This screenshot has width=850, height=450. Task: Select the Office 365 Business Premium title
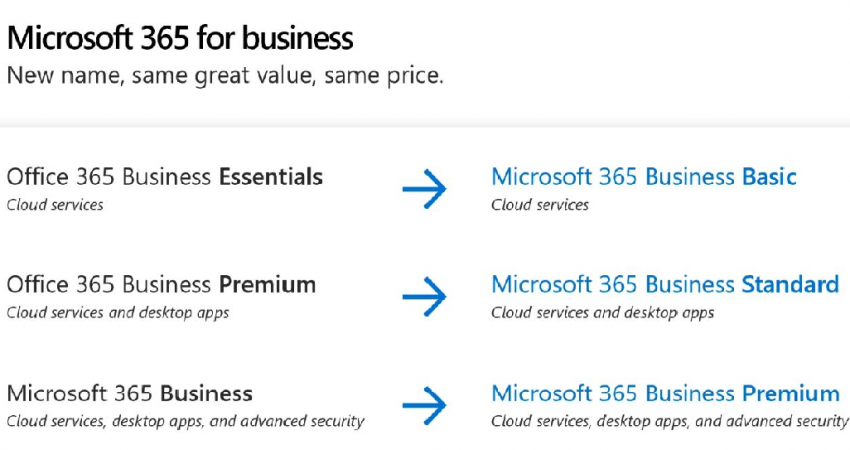click(161, 285)
